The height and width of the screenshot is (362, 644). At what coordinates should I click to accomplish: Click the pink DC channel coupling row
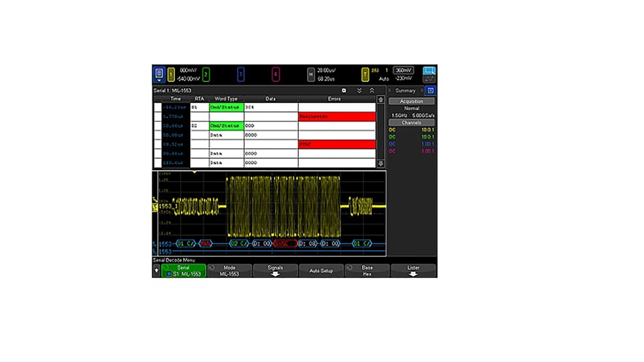coord(411,151)
